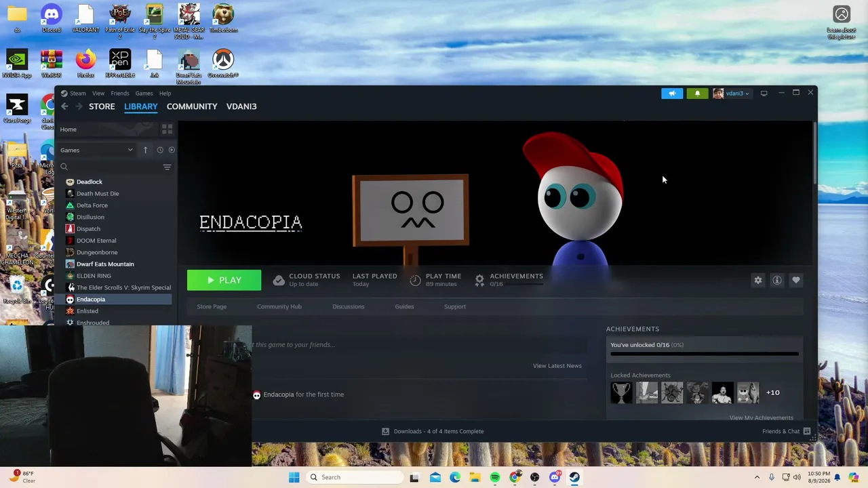
Task: Open Steam notifications bell
Action: coord(697,94)
